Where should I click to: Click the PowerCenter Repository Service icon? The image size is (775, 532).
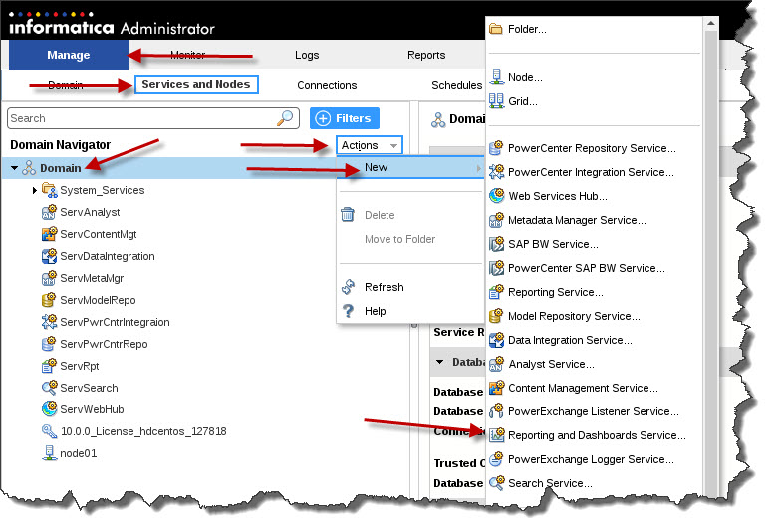click(496, 148)
